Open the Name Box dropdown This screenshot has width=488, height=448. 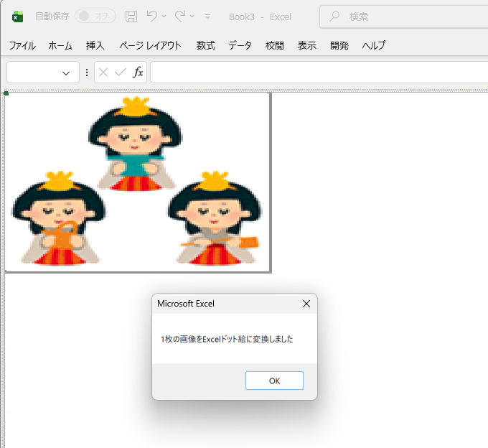pos(67,73)
